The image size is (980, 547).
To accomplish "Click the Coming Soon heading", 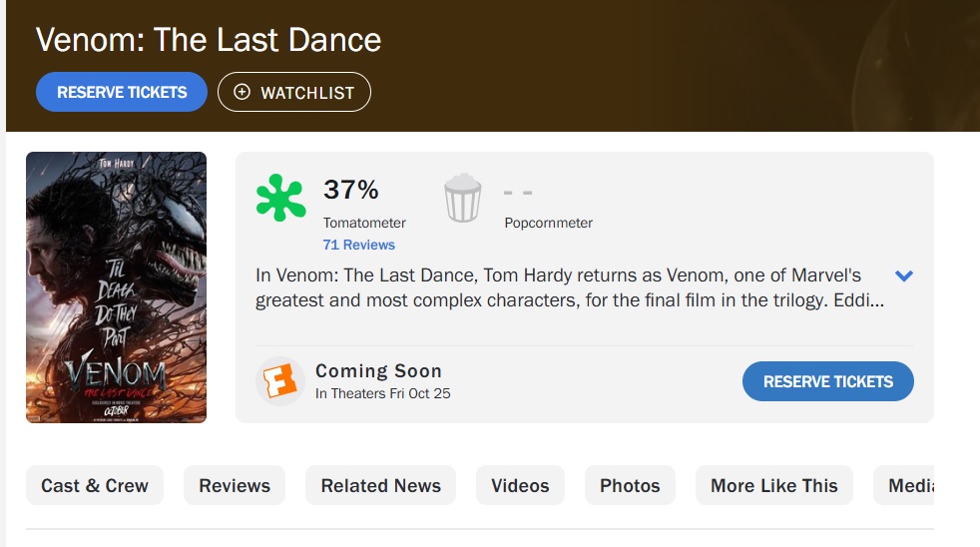I will pos(379,370).
